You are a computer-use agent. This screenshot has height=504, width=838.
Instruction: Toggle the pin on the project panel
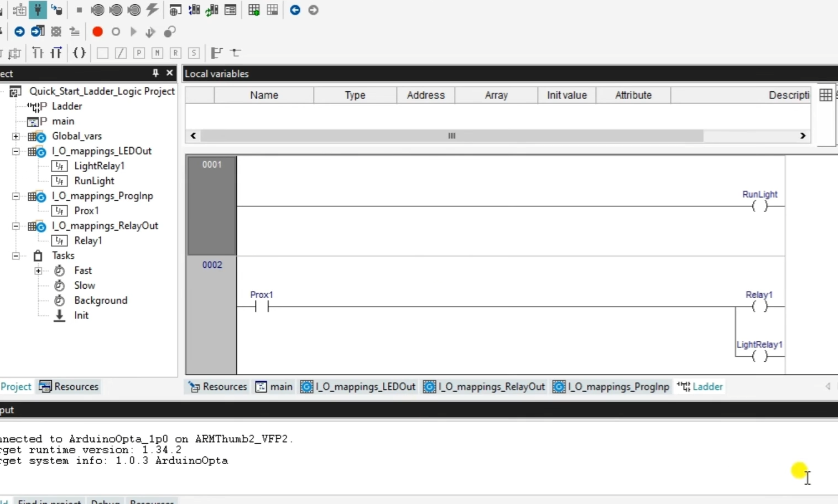[x=155, y=73]
